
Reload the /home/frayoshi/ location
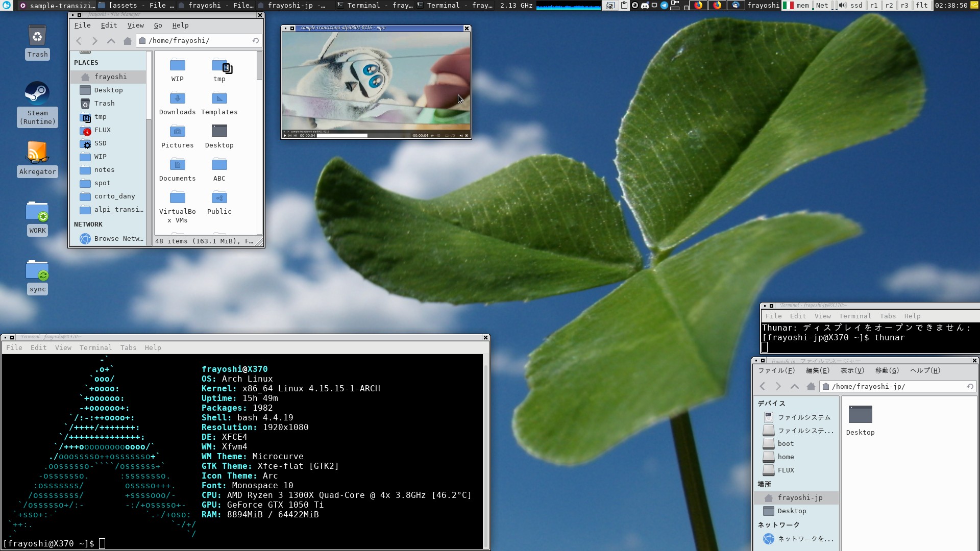[x=256, y=41]
